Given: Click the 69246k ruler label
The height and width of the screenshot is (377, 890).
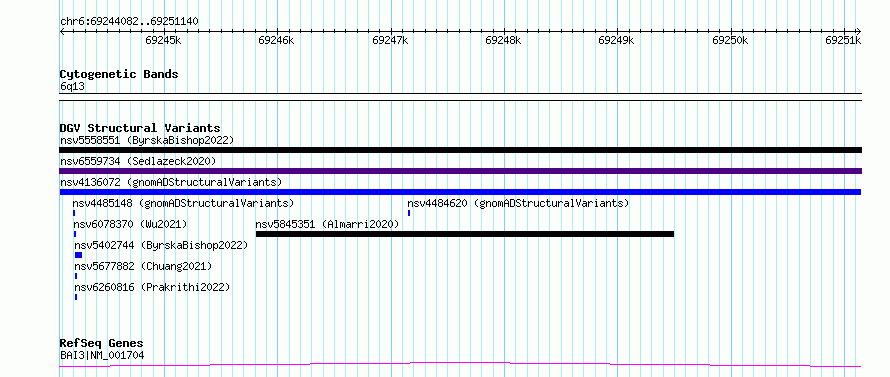Looking at the screenshot, I should tap(276, 40).
